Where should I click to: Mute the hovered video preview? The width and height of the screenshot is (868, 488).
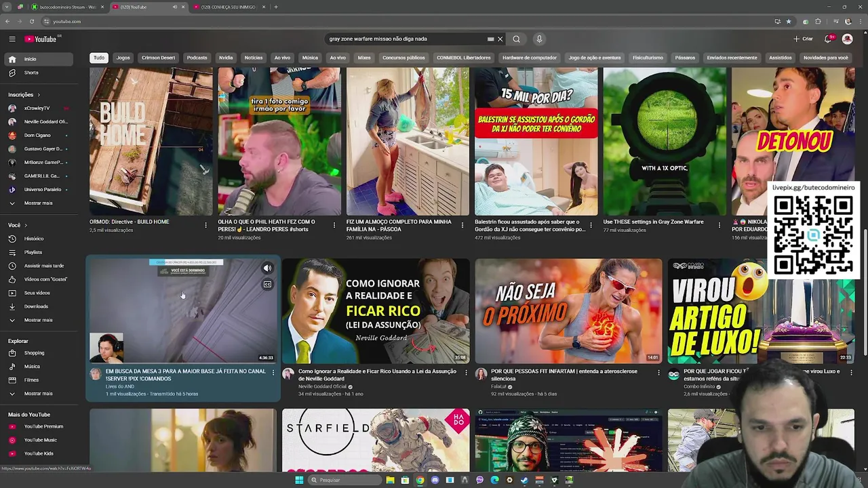click(x=267, y=268)
